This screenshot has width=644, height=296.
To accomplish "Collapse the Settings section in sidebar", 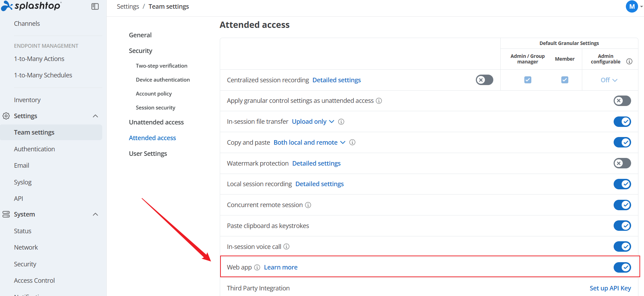I will tap(95, 116).
